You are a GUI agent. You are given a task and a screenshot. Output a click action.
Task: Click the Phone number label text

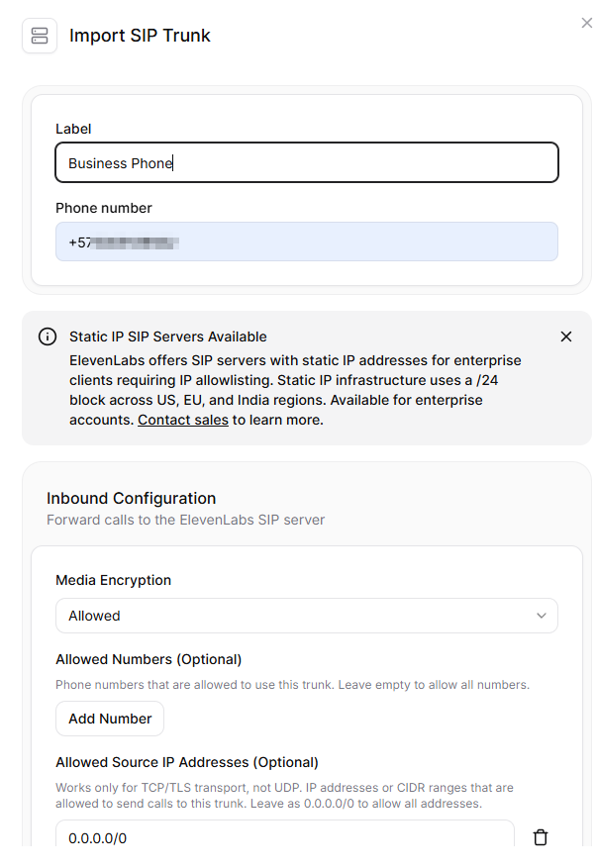click(x=103, y=208)
